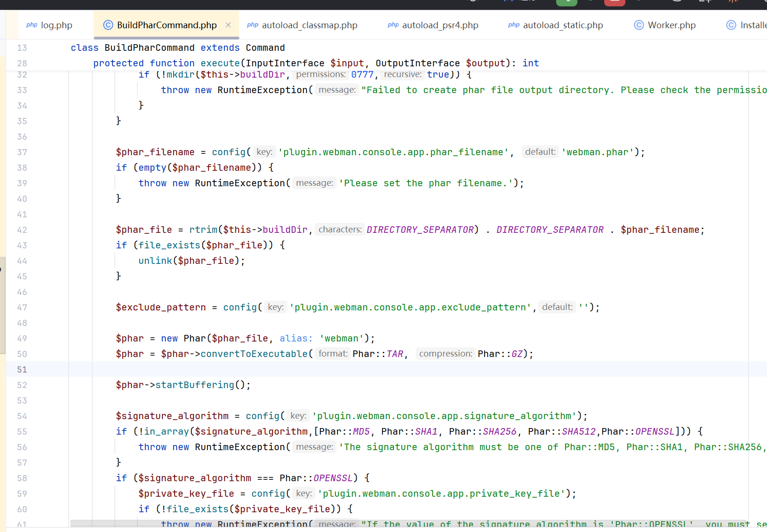Click line number 51 in the gutter

(x=22, y=370)
